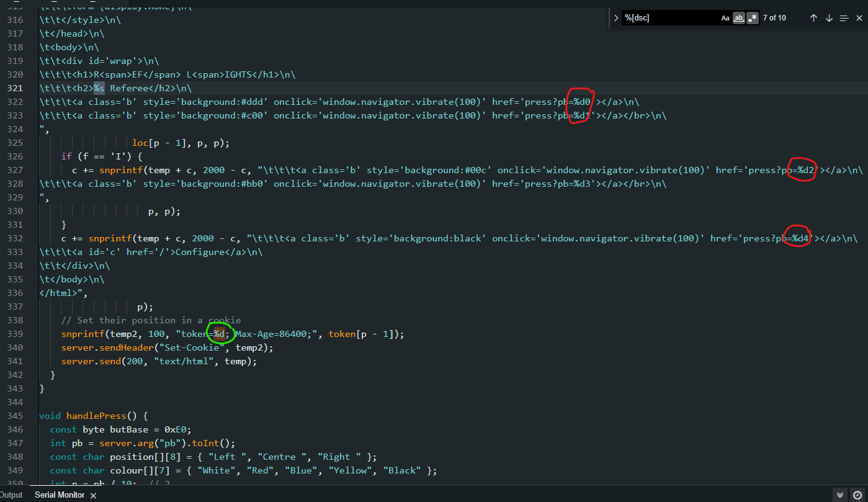Image resolution: width=868 pixels, height=502 pixels.
Task: Enable Find in Selection icon
Action: pyautogui.click(x=844, y=18)
